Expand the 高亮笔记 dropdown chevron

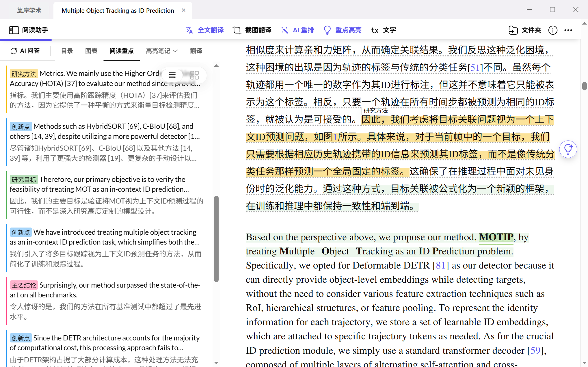click(176, 51)
